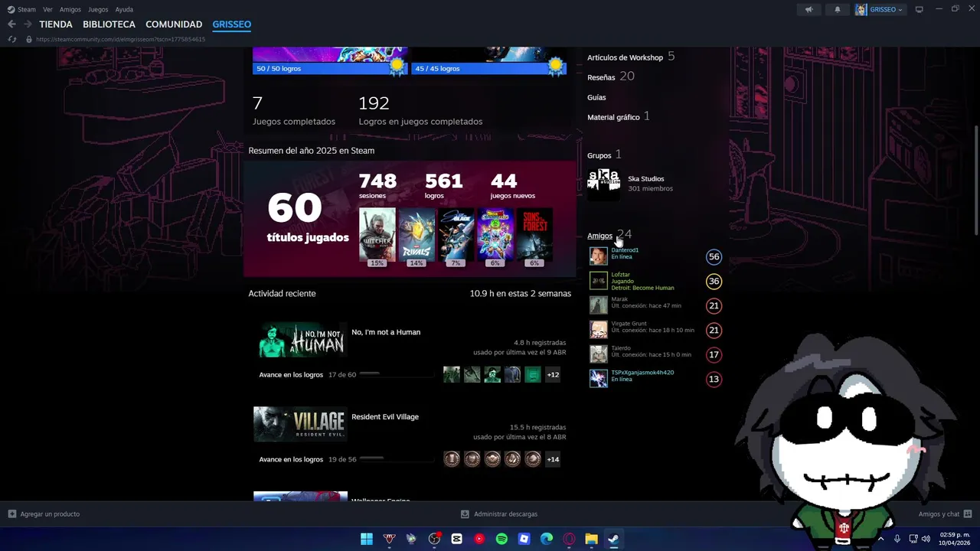Click level badge 36 beside Lofztar

pos(714,281)
